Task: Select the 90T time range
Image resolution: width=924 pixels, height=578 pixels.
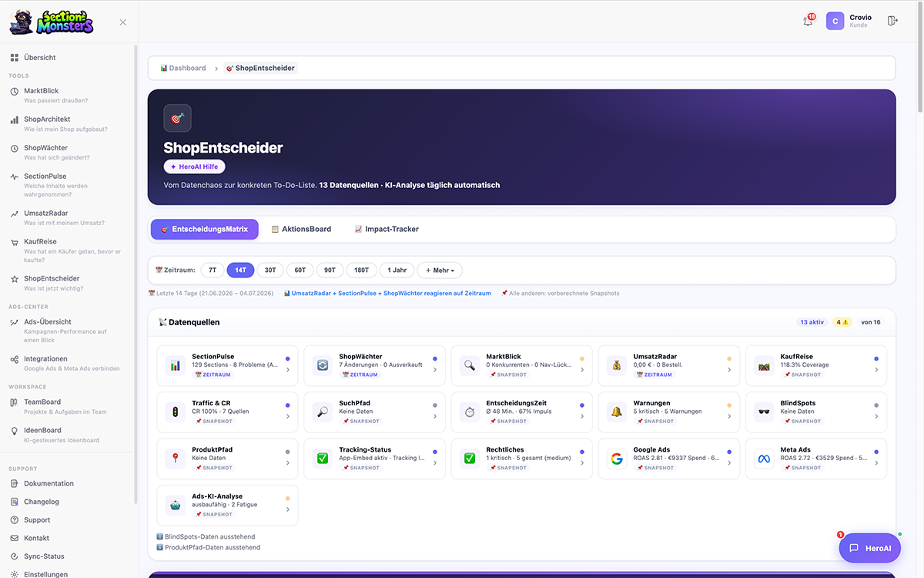Action: tap(330, 271)
